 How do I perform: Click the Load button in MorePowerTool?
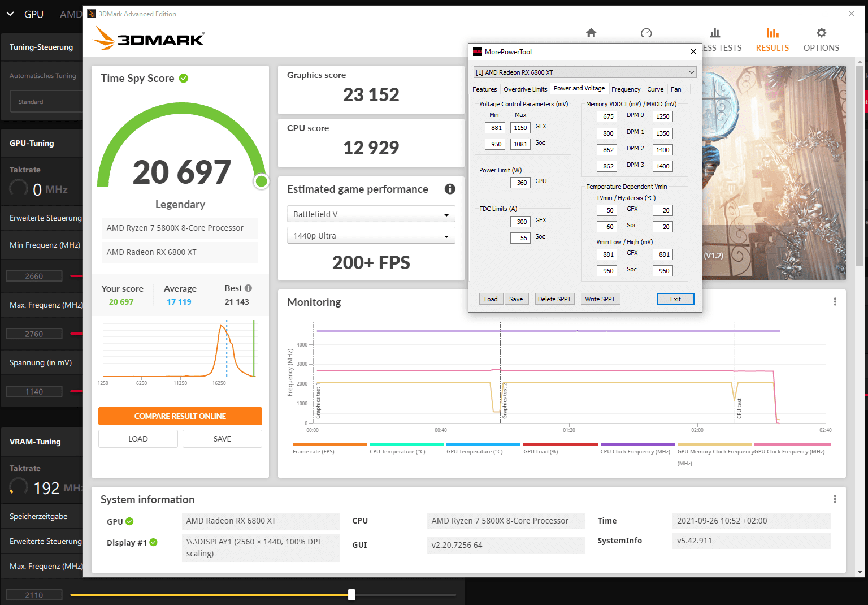click(x=491, y=299)
